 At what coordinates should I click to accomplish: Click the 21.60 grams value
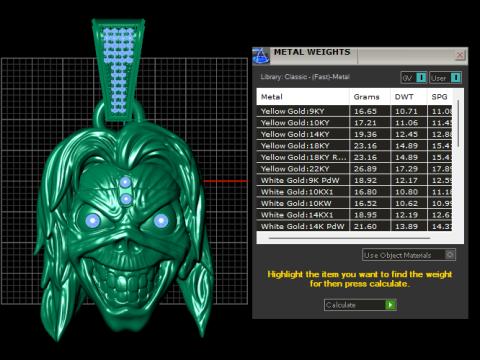pyautogui.click(x=365, y=226)
